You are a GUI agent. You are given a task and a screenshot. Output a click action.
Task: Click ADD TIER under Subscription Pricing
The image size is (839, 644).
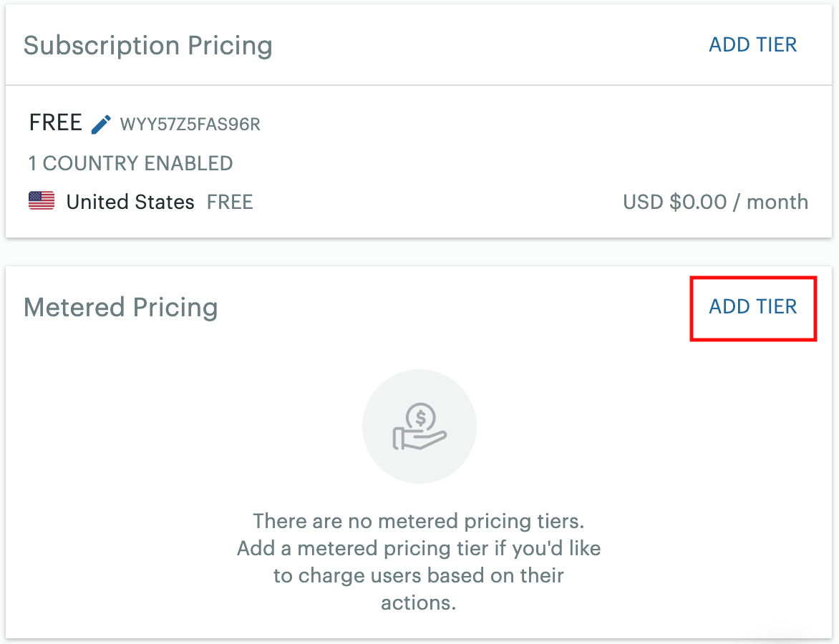pyautogui.click(x=752, y=44)
